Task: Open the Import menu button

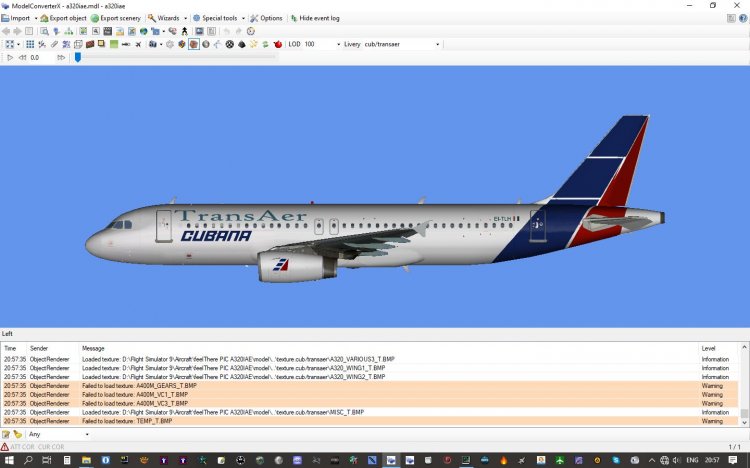Action: click(x=16, y=18)
